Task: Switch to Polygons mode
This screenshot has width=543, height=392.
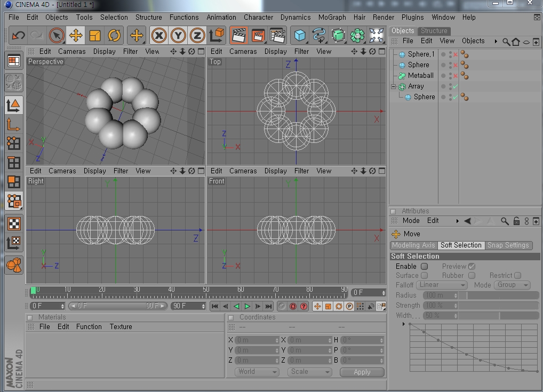Action: click(x=13, y=181)
